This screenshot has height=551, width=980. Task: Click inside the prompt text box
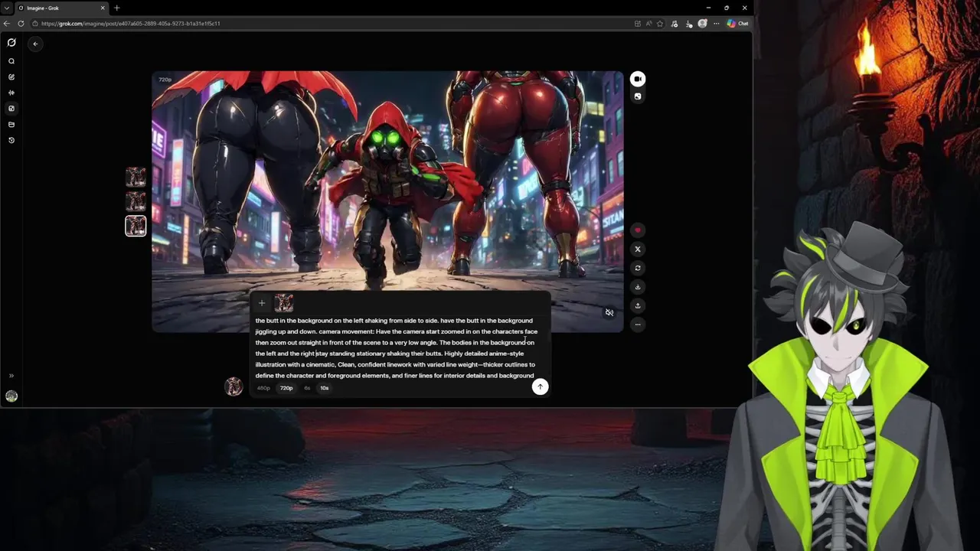point(396,348)
